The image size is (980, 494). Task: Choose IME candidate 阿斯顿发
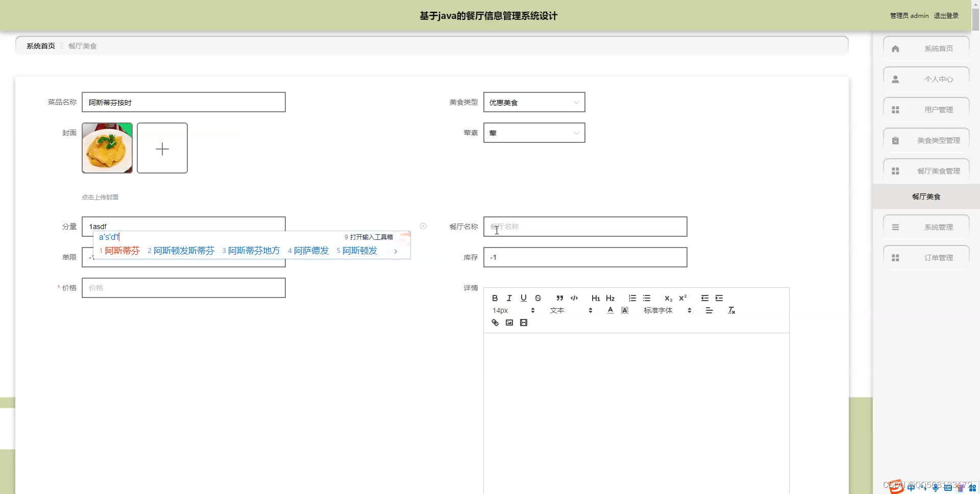pos(357,251)
